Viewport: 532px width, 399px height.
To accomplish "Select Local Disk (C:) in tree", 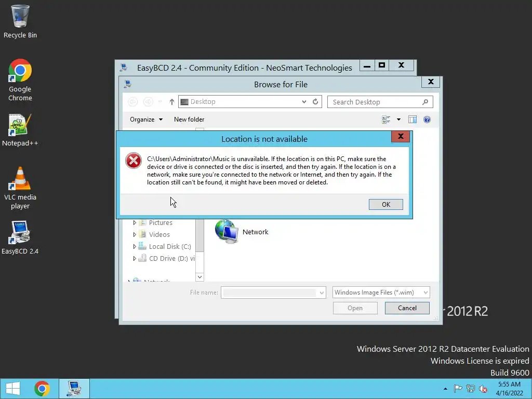I will tap(170, 246).
